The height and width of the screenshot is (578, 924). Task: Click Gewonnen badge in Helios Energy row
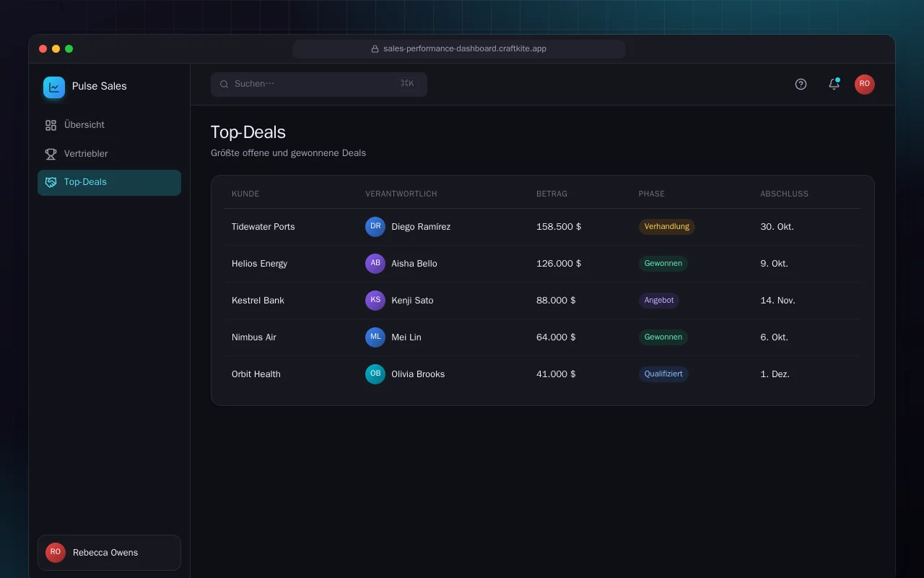coord(663,264)
